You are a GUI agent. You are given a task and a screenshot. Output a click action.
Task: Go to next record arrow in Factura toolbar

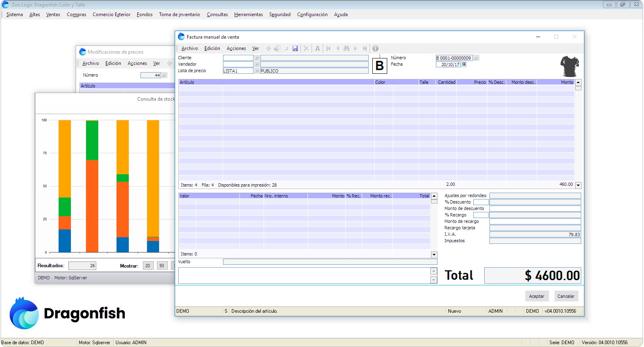tap(355, 48)
